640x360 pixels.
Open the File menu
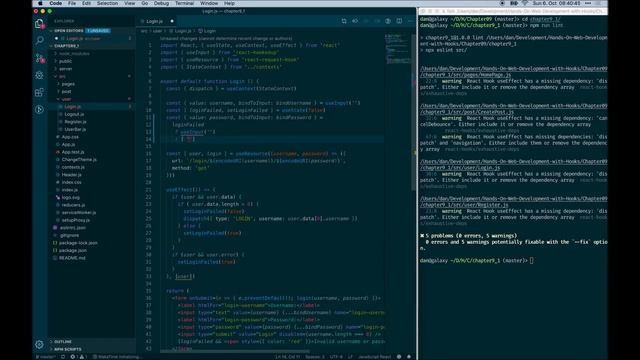pyautogui.click(x=72, y=3)
